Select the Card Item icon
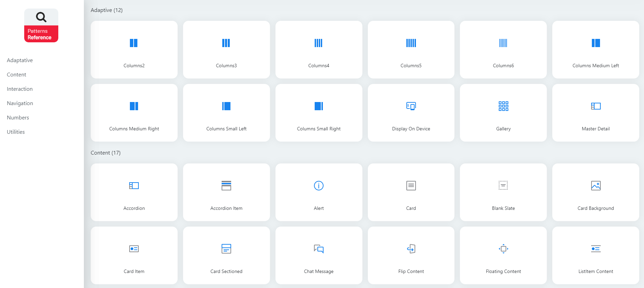This screenshot has height=288, width=644. 134,249
